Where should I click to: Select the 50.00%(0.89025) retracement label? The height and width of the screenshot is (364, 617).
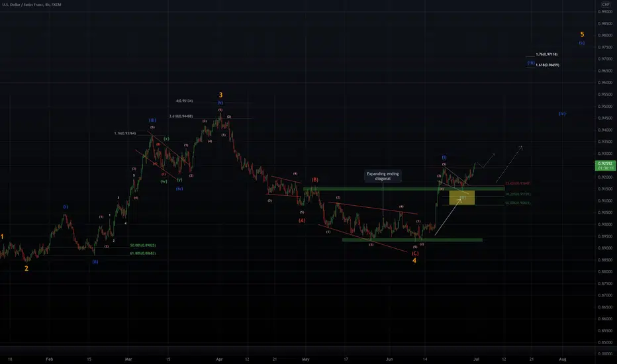(x=143, y=245)
